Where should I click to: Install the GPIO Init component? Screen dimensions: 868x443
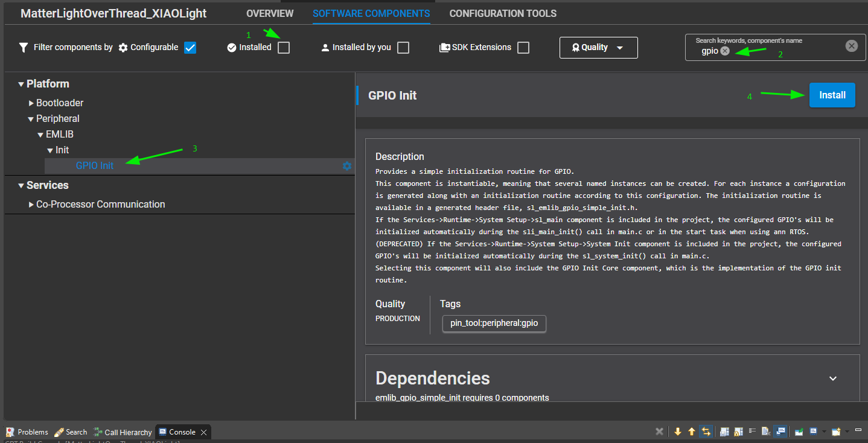[x=832, y=95]
